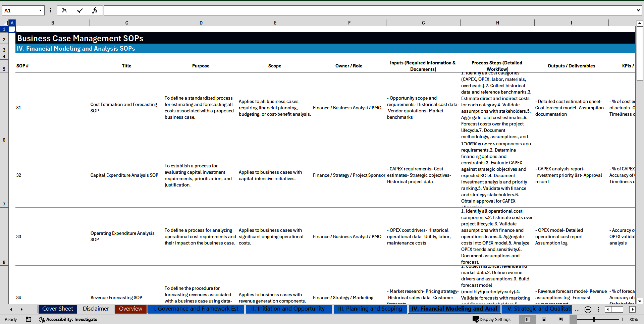Expand the formula bar
The image size is (644, 324).
pyautogui.click(x=638, y=10)
